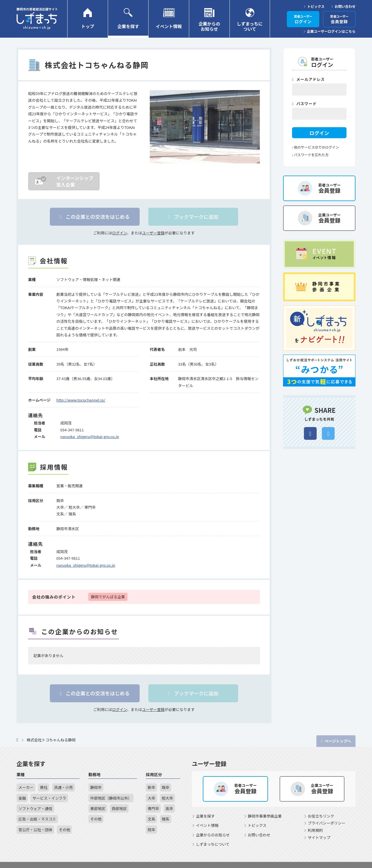Click top ブックマークに追加 button
The height and width of the screenshot is (868, 372).
193,217
